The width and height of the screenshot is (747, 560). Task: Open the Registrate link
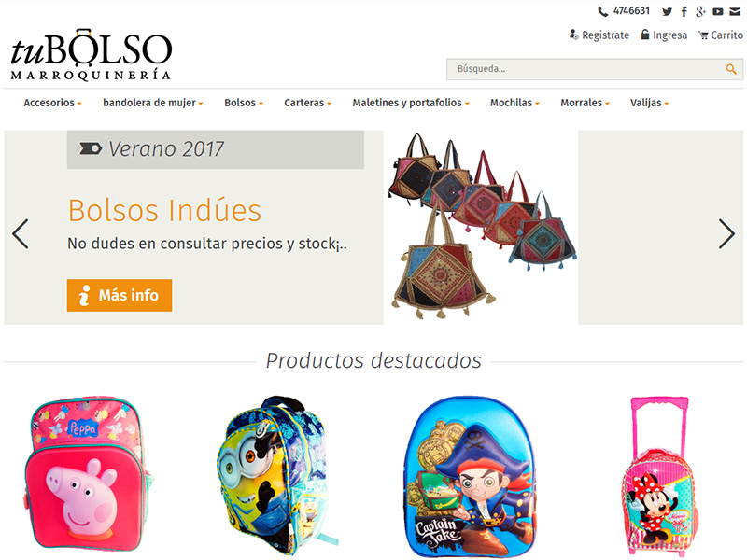pos(599,35)
